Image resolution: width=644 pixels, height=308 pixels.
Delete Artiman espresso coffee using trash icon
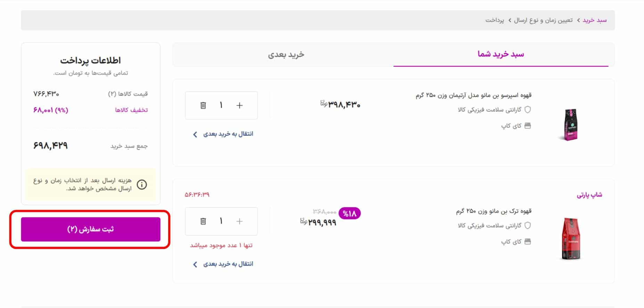coord(203,105)
